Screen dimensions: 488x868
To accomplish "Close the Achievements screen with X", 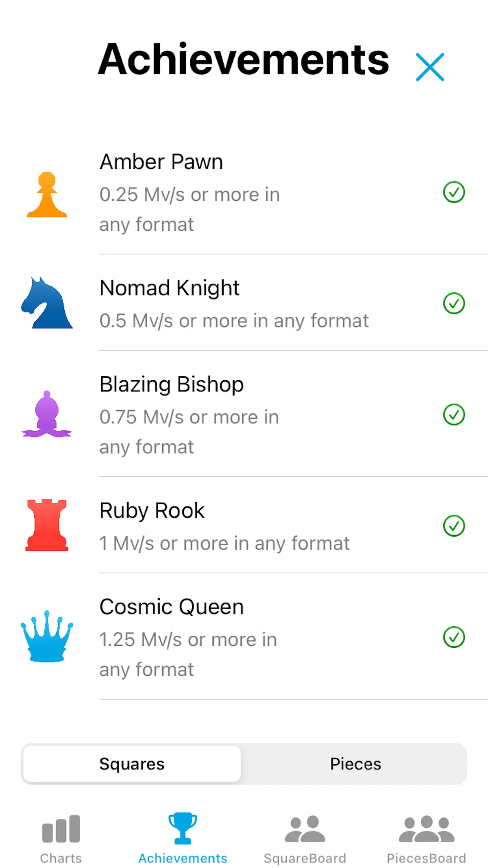I will pos(430,67).
